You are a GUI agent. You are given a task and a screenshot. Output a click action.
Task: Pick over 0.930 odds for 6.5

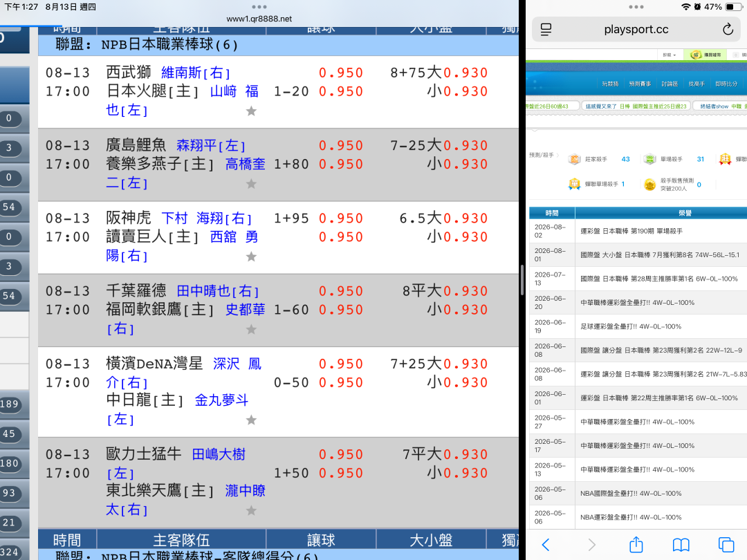coord(465,218)
